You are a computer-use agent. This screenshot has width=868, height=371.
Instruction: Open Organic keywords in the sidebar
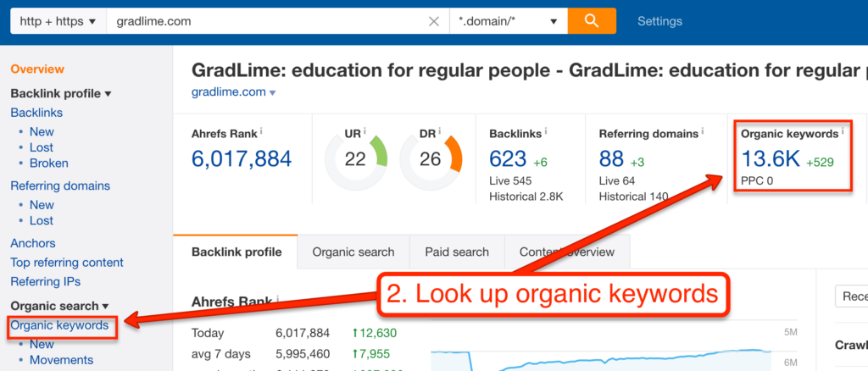tap(60, 325)
